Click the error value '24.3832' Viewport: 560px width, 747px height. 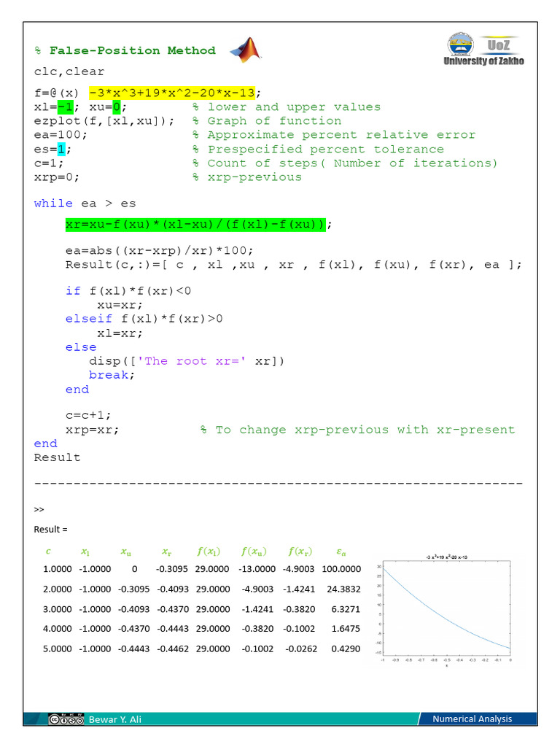tap(344, 589)
